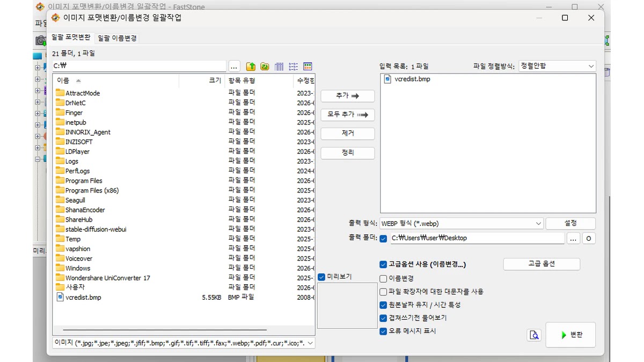This screenshot has width=644, height=362.
Task: Click the Seagull folder icon
Action: click(x=60, y=200)
